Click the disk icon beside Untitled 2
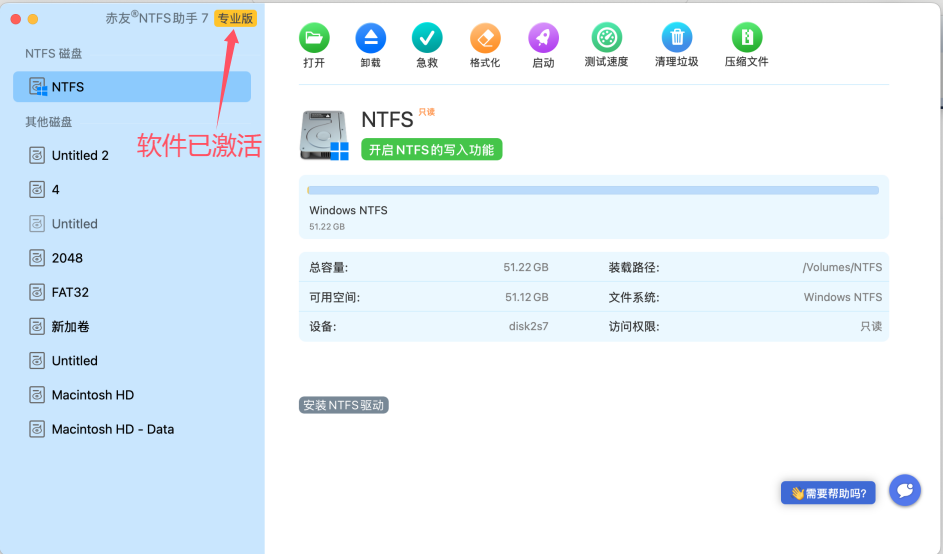This screenshot has width=943, height=554. 37,155
